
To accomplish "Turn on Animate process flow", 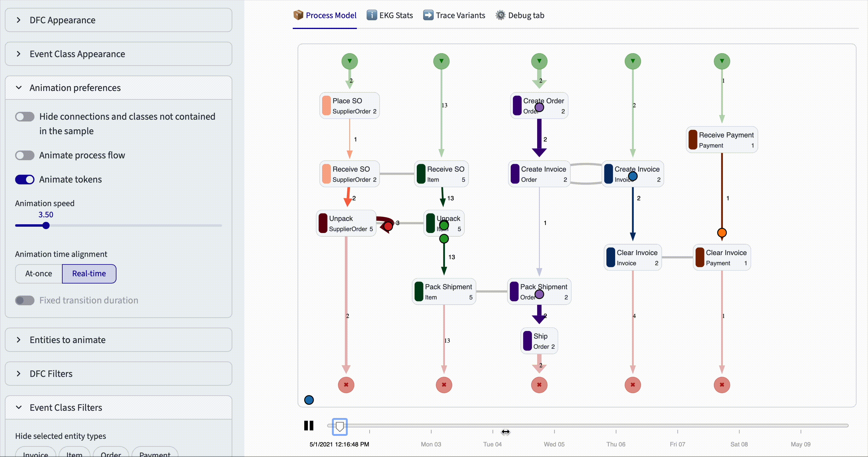I will [25, 155].
